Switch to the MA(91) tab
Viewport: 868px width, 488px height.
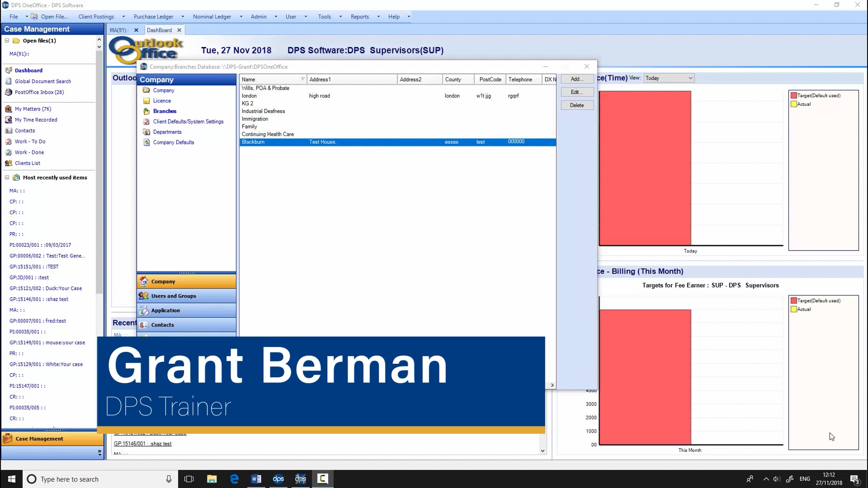click(x=119, y=30)
